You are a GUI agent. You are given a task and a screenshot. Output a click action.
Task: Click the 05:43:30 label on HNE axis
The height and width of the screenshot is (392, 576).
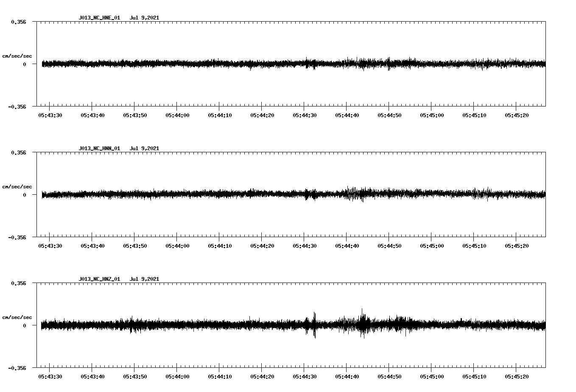50,115
